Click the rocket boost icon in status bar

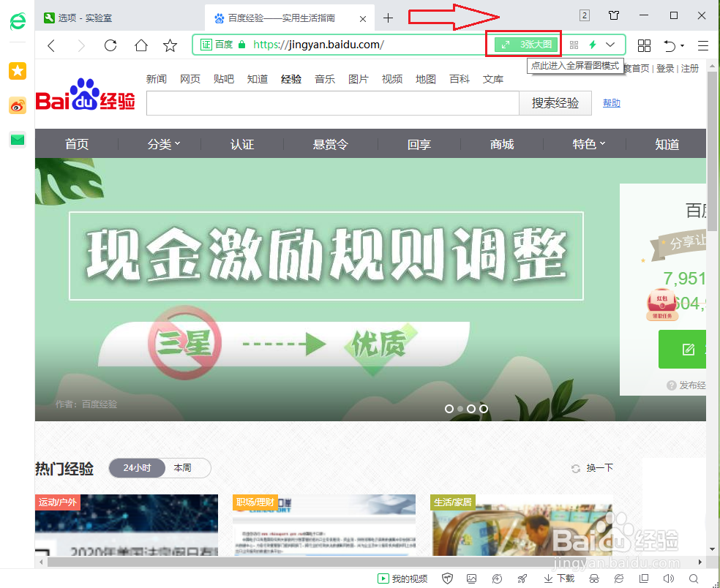click(x=520, y=578)
